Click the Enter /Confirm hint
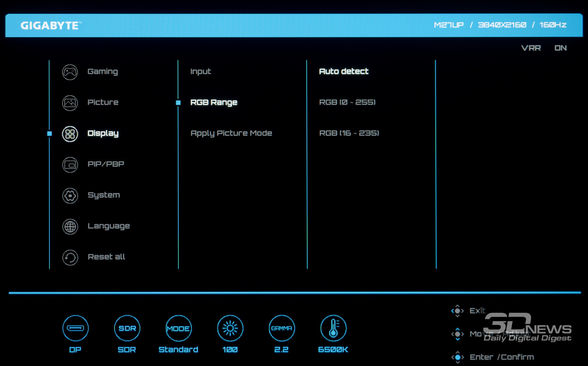 [x=501, y=357]
